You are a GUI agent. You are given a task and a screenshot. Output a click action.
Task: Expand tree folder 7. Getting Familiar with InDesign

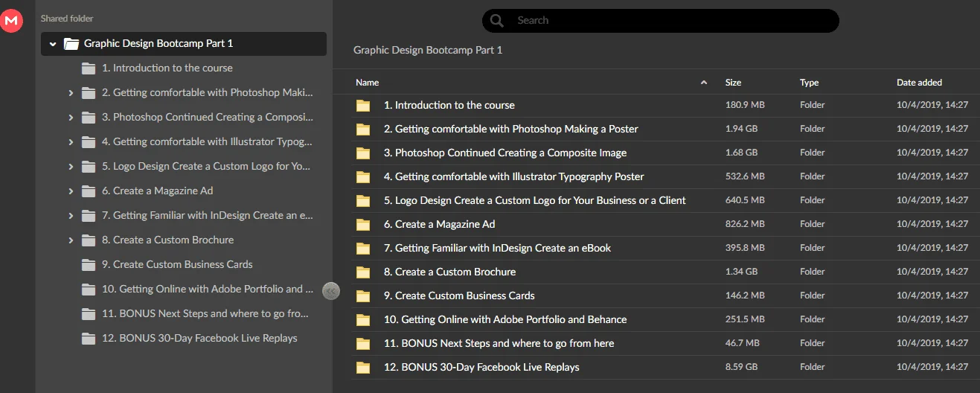tap(71, 216)
